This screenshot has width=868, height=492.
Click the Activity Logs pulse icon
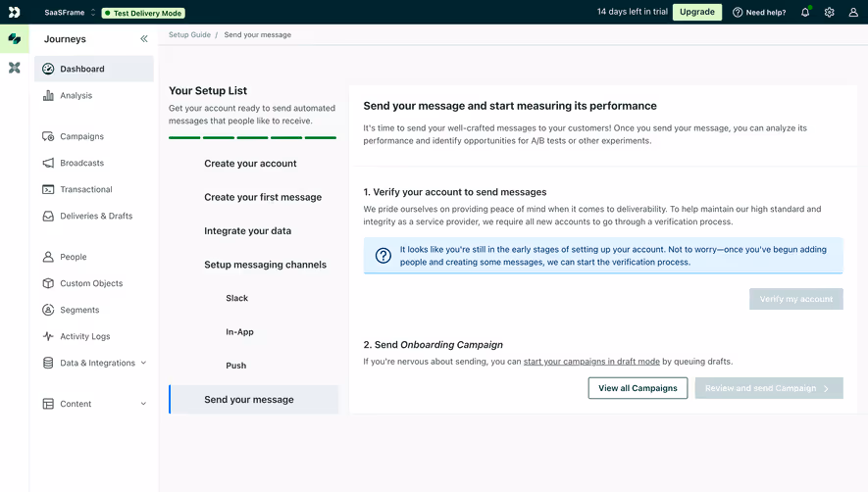48,336
